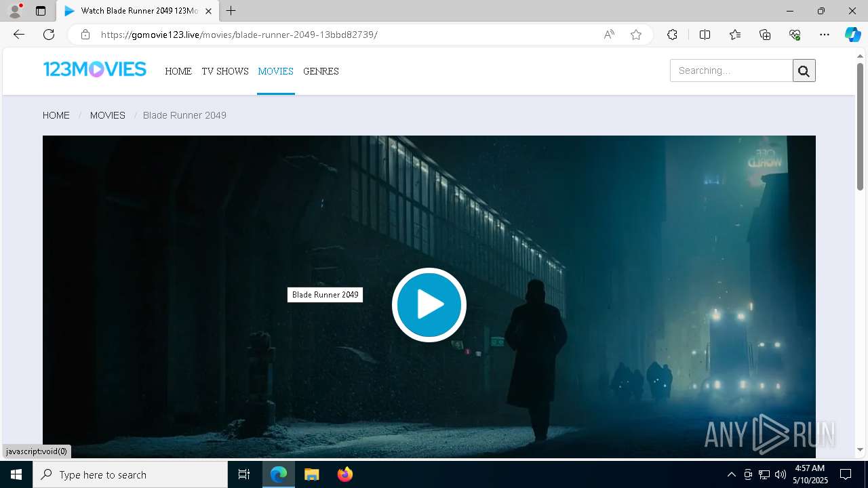The height and width of the screenshot is (488, 868).
Task: Open the clock and calendar
Action: [810, 474]
